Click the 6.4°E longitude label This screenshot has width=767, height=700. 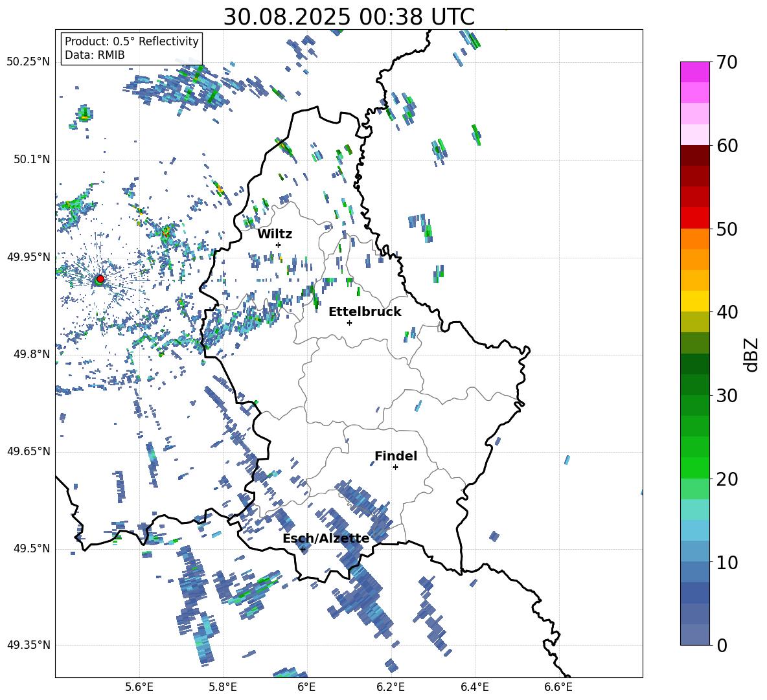pos(474,688)
